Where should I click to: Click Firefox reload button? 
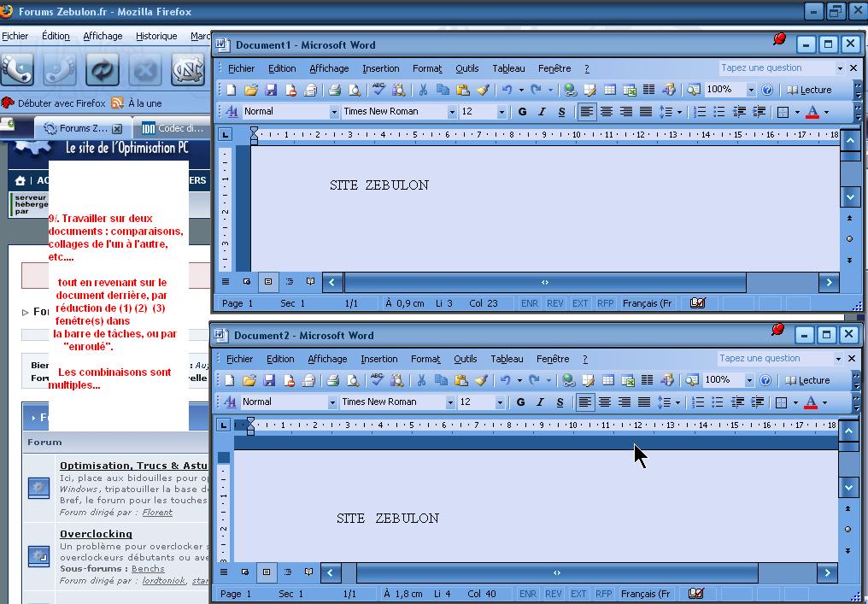tap(103, 70)
